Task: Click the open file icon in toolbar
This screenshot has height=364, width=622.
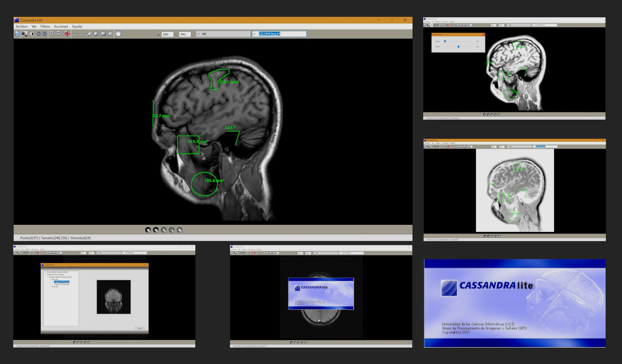Action: 18,34
